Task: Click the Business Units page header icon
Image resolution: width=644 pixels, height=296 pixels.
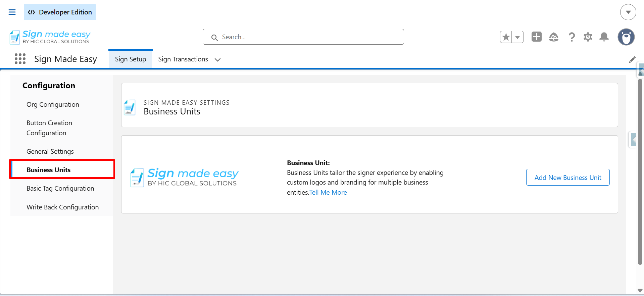Action: tap(130, 107)
